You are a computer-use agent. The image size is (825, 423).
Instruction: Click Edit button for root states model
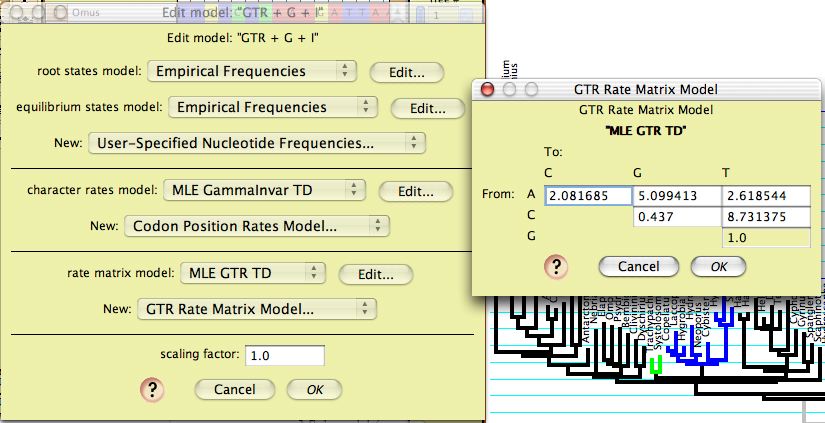click(405, 72)
